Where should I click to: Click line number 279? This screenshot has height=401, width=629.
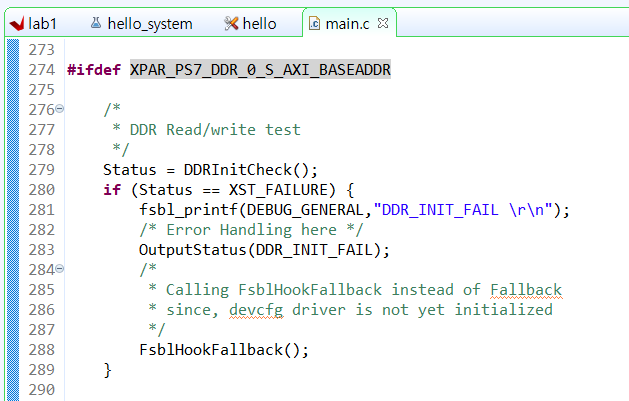point(41,170)
